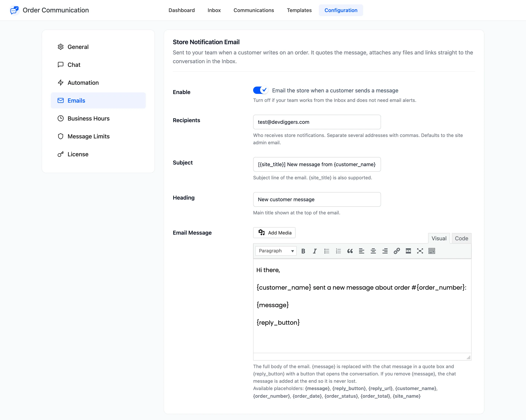Click the Order Communication logo icon
Image resolution: width=526 pixels, height=420 pixels.
click(x=14, y=10)
